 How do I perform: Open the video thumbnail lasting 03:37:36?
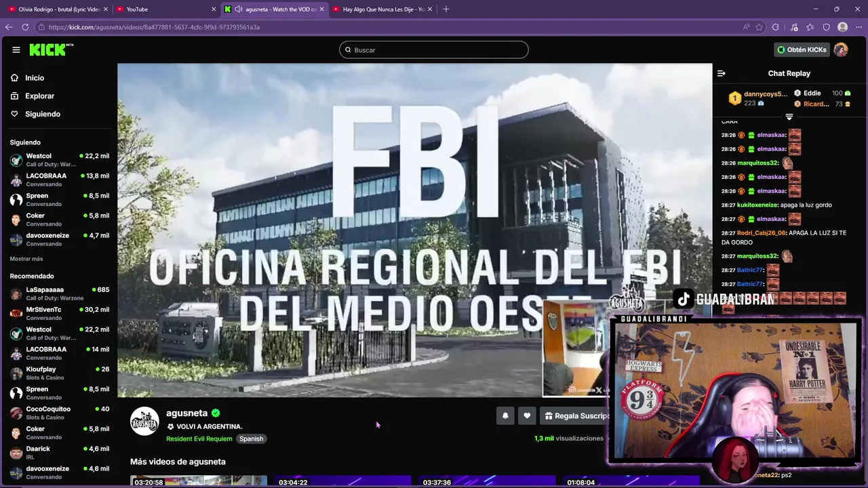(x=486, y=482)
